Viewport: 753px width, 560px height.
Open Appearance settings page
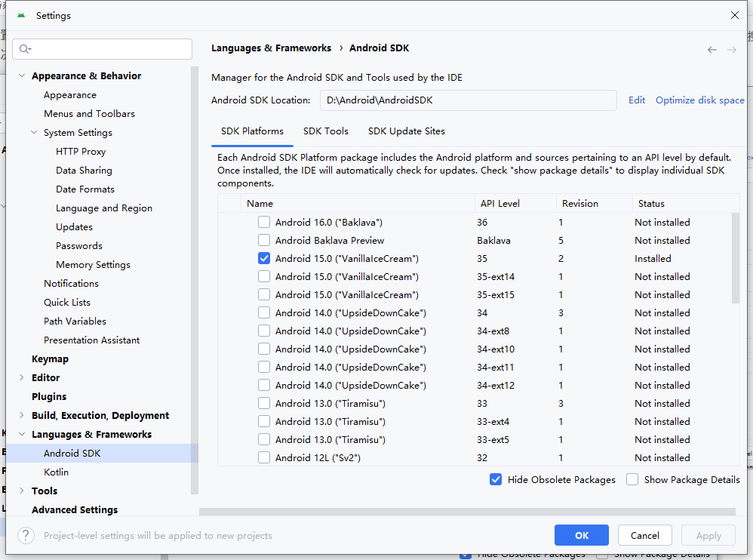coord(70,95)
